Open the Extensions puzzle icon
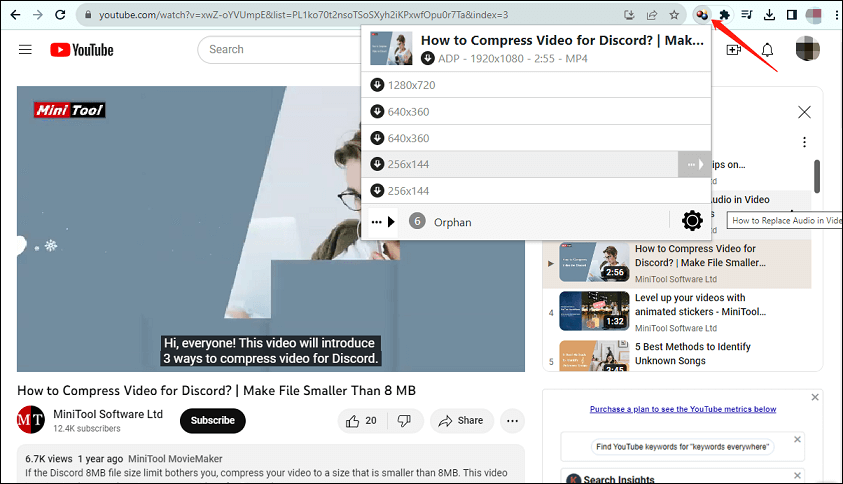Screen dimensions: 843x484 tap(724, 15)
